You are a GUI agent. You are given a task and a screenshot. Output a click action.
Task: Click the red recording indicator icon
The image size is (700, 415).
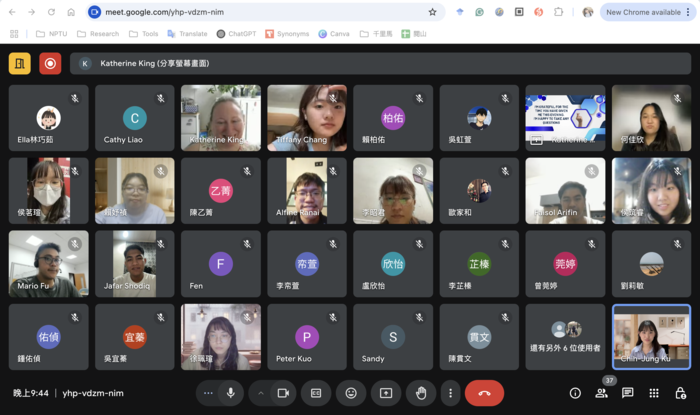click(x=50, y=63)
